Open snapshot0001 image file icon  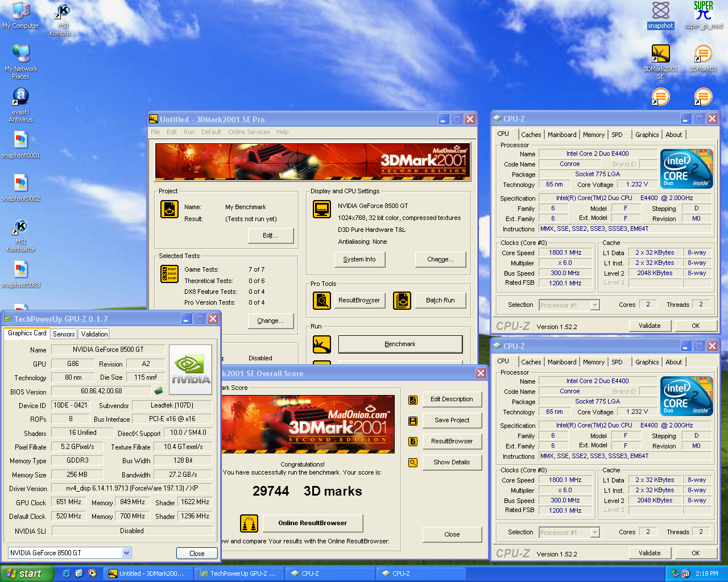20,144
